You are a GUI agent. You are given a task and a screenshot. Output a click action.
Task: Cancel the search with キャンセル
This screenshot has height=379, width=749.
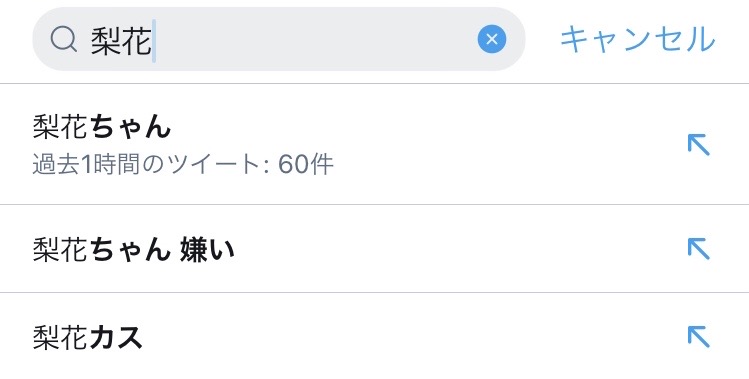pos(638,39)
